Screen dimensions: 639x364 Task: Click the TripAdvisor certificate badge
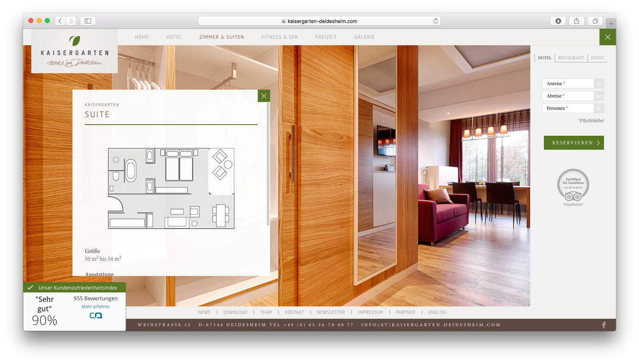(x=573, y=187)
